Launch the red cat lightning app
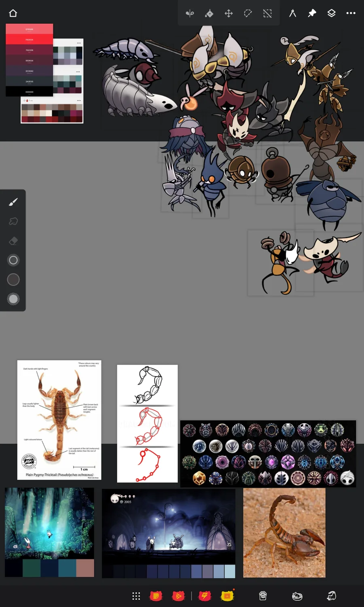Viewport: 364px width, 607px height. click(205, 596)
